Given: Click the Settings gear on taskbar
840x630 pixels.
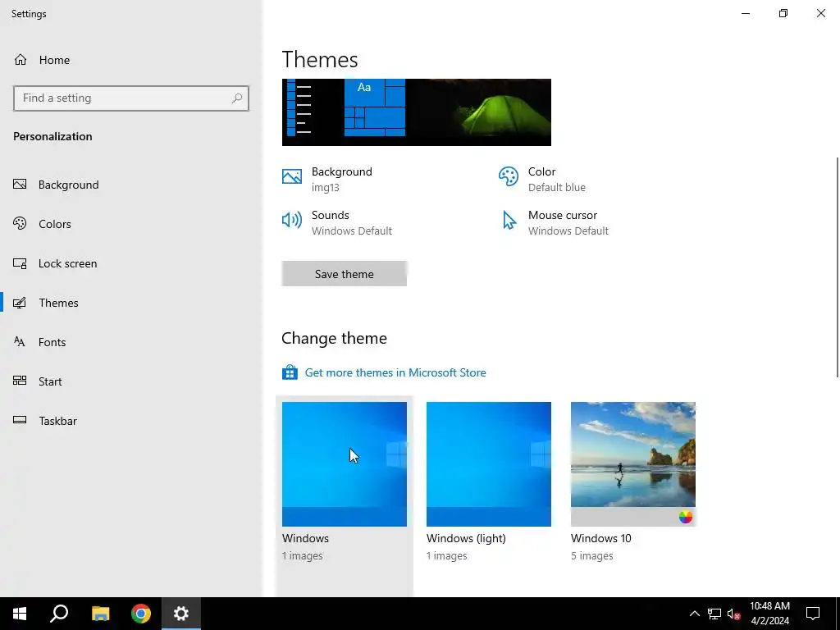Looking at the screenshot, I should click(181, 614).
